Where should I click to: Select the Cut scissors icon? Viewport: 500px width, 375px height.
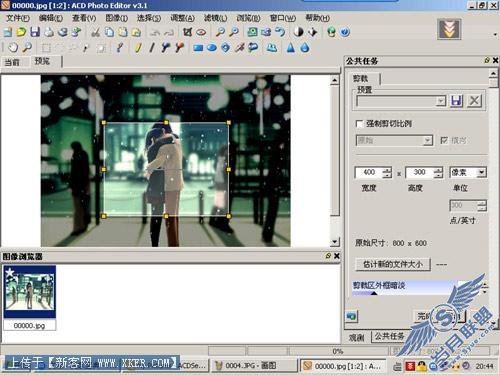pos(96,32)
